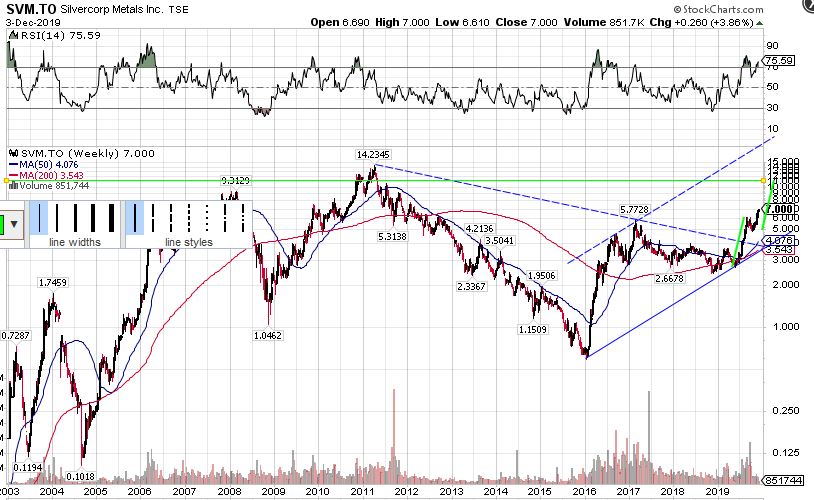Click the 0.7287 price label
Viewport: 814px width, 500px height.
[15, 335]
